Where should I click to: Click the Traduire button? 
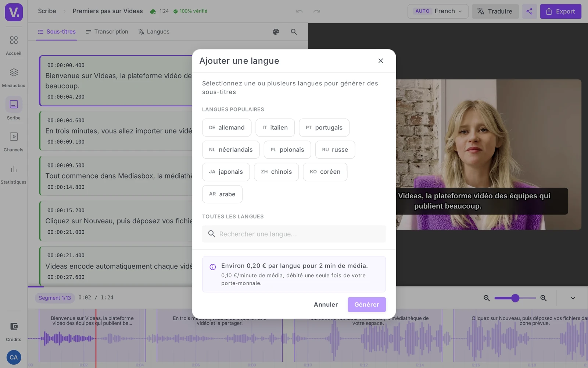pyautogui.click(x=495, y=11)
